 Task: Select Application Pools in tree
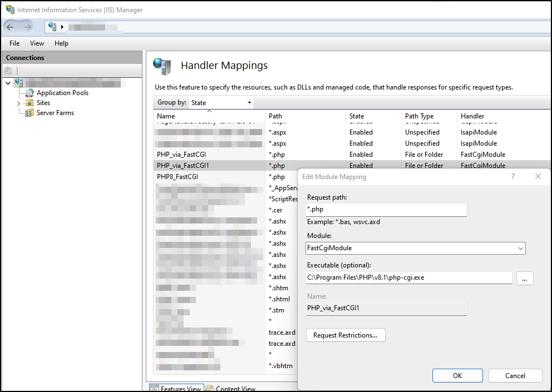(x=62, y=93)
